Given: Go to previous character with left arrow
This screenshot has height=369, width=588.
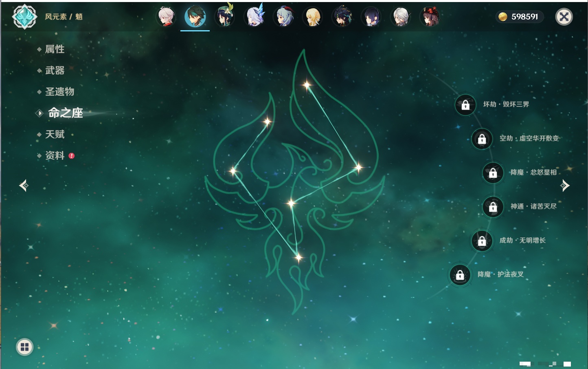Looking at the screenshot, I should coord(24,186).
